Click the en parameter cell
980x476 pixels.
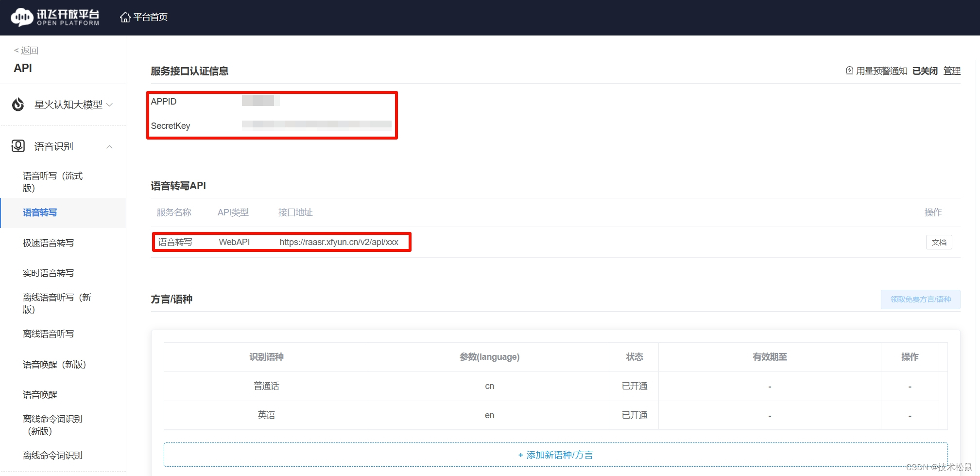[489, 415]
